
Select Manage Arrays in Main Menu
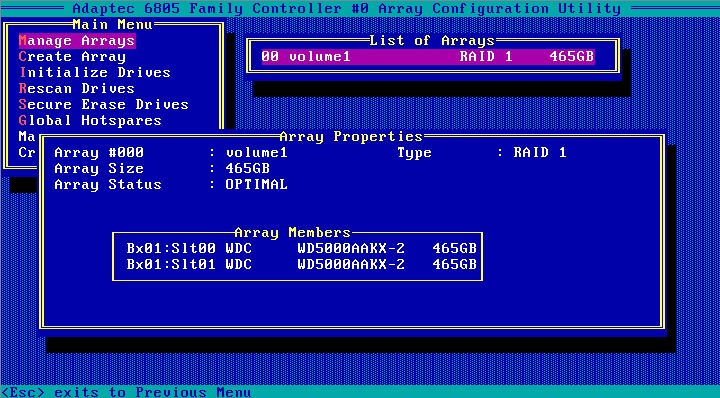click(77, 41)
